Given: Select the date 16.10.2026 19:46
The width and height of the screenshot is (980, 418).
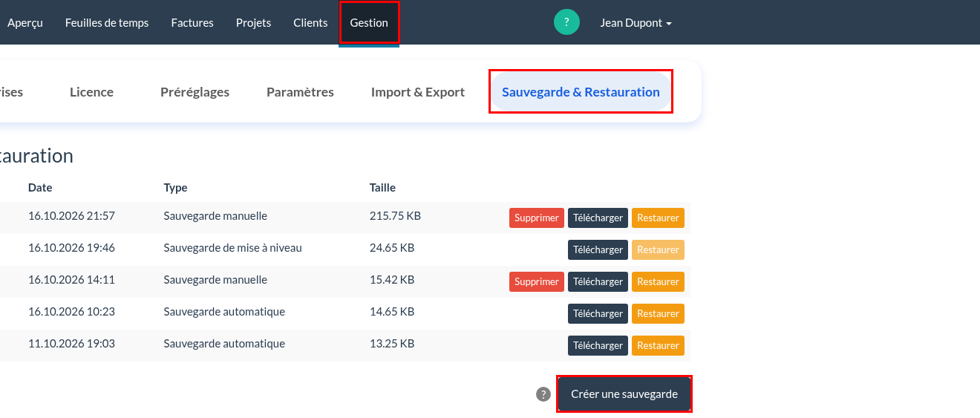Looking at the screenshot, I should (71, 248).
